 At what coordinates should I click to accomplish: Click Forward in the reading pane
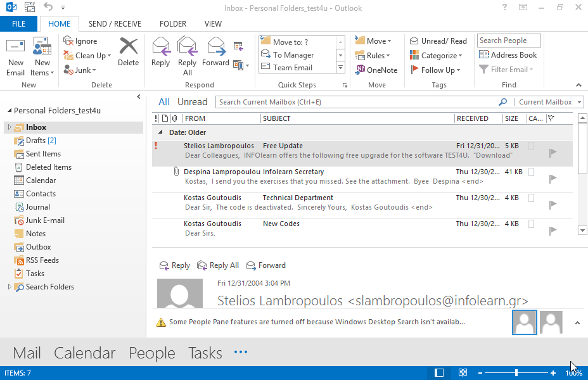266,265
